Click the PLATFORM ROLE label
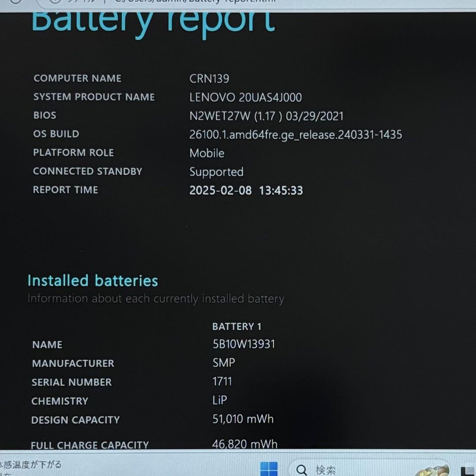 click(x=74, y=152)
